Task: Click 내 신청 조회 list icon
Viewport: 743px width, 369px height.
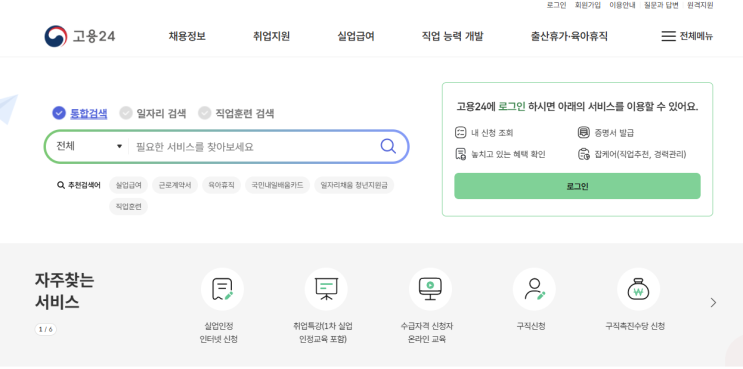Action: point(460,133)
